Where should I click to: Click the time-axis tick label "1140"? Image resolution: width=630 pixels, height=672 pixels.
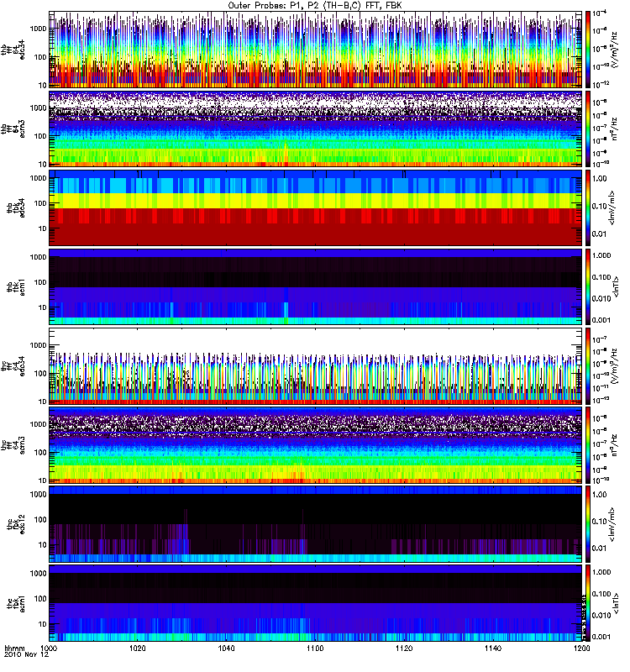[493, 648]
